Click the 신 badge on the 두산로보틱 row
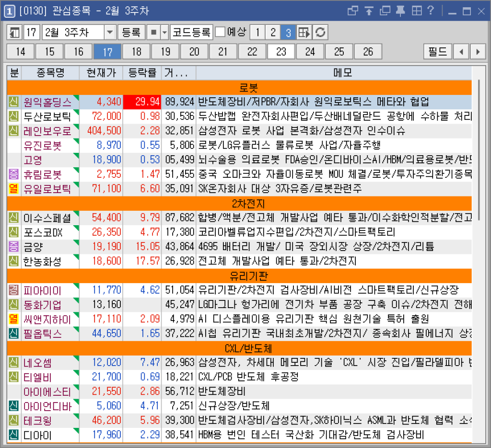 [x=13, y=116]
